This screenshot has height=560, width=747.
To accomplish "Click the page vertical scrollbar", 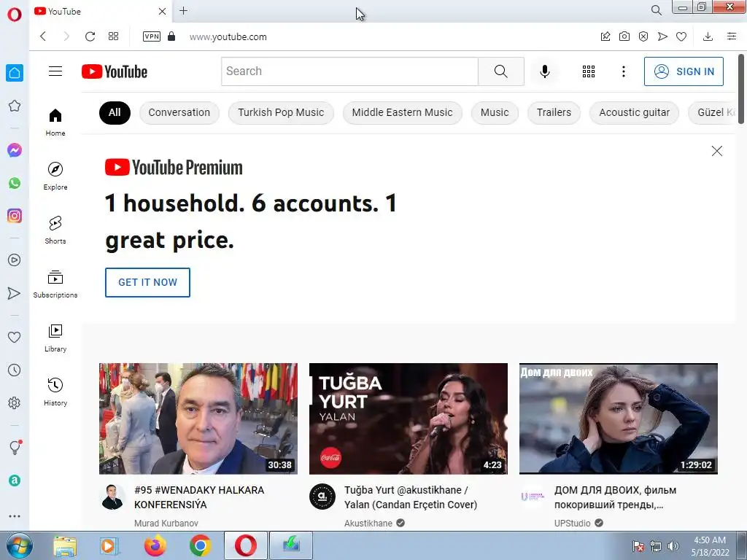I will pos(741,88).
